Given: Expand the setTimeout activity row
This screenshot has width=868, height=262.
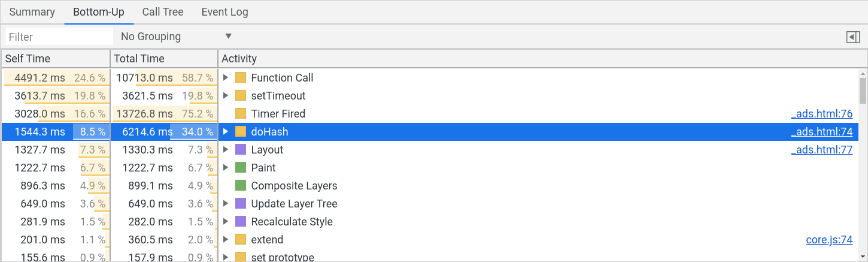Looking at the screenshot, I should point(226,96).
